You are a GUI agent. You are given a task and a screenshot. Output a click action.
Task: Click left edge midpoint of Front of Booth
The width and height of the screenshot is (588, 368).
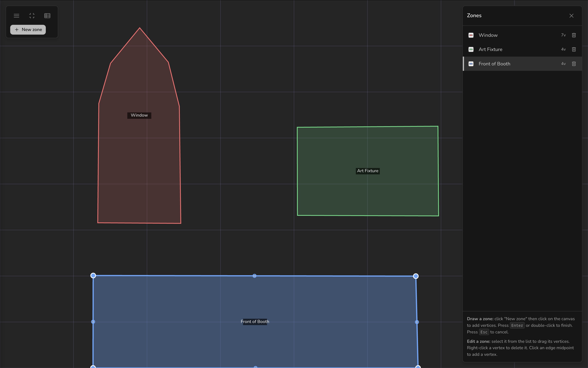[x=93, y=322]
